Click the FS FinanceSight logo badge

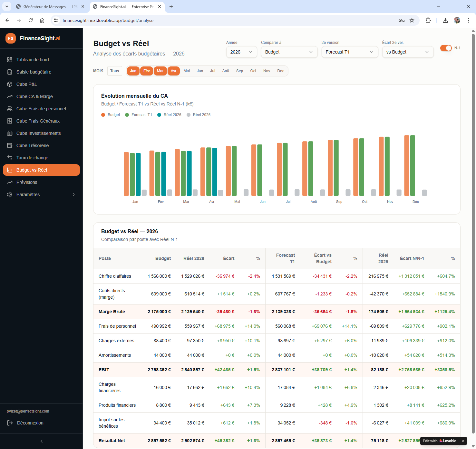pos(11,38)
